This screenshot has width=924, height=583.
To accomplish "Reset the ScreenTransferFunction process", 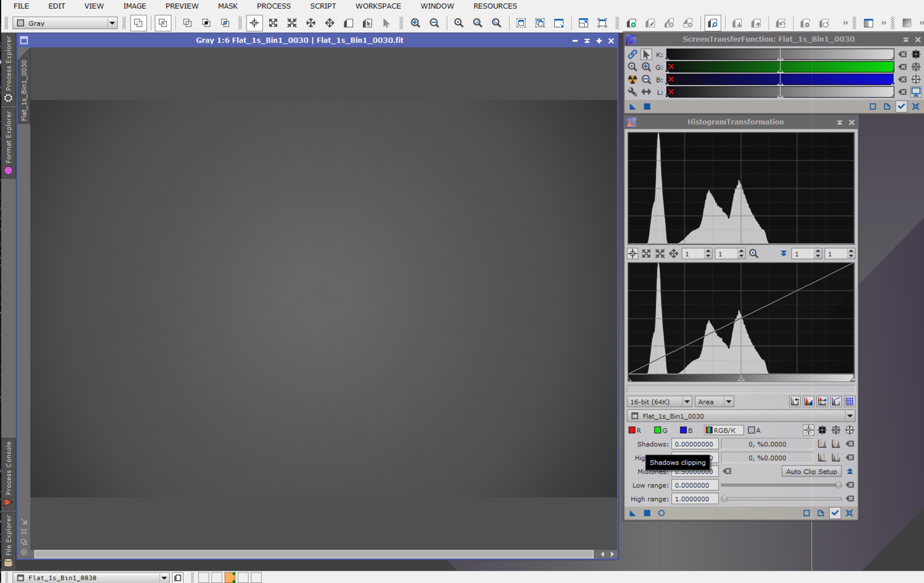I will point(916,107).
